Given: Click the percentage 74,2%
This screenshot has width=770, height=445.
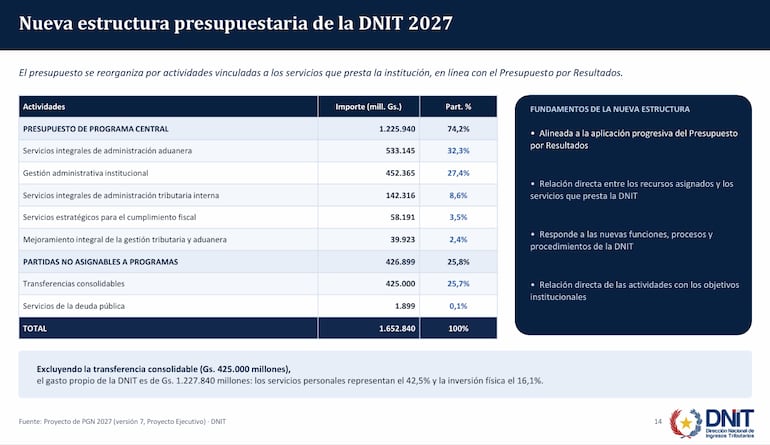Looking at the screenshot, I should (x=458, y=129).
